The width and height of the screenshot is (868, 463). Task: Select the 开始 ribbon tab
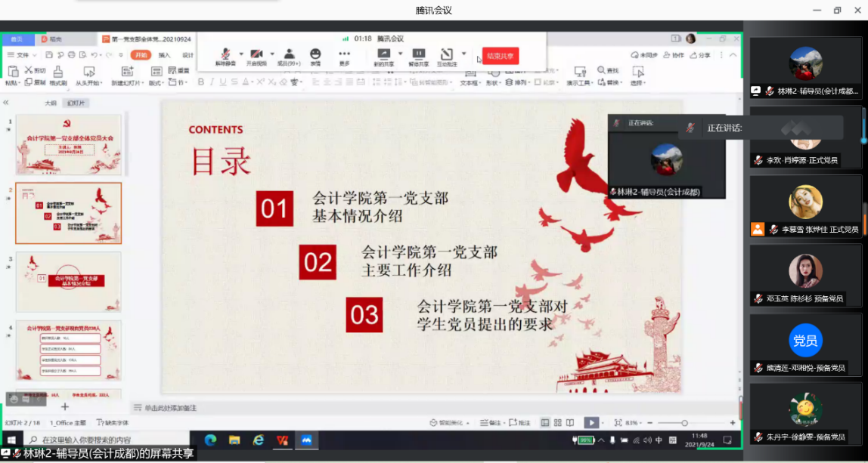coord(141,55)
